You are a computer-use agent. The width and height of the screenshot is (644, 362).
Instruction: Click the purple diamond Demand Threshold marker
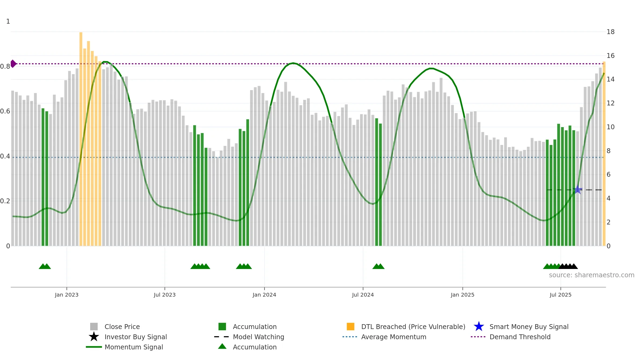[13, 64]
